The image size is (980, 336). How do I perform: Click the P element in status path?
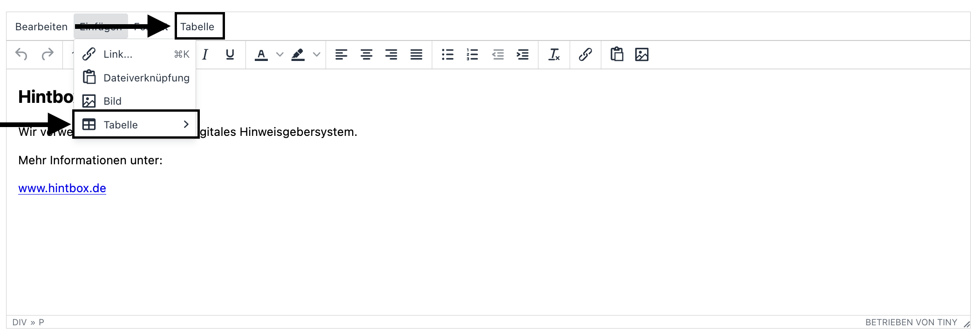[41, 322]
